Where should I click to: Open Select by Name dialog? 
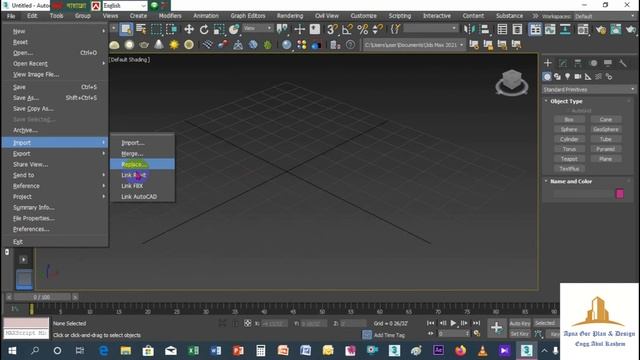tap(141, 29)
